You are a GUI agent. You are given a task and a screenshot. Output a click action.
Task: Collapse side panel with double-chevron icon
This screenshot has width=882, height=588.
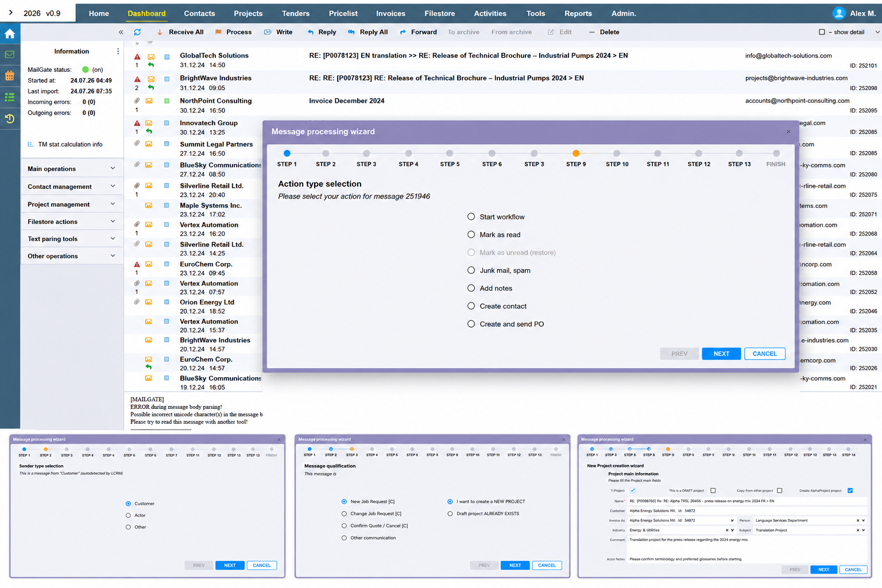pyautogui.click(x=121, y=32)
